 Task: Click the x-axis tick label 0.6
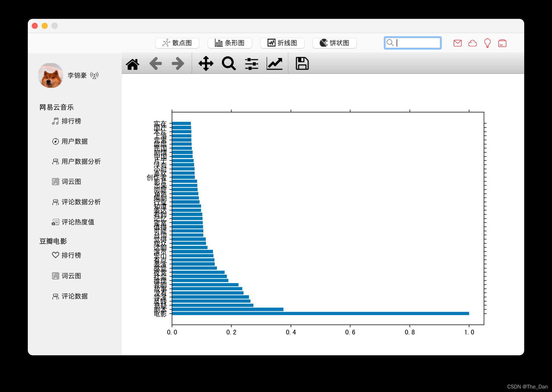click(350, 332)
